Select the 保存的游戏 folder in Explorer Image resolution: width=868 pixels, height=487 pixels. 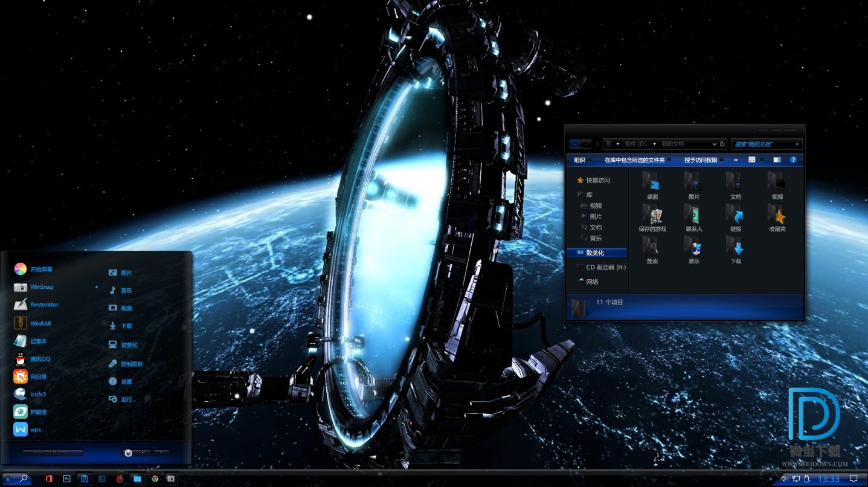click(652, 218)
